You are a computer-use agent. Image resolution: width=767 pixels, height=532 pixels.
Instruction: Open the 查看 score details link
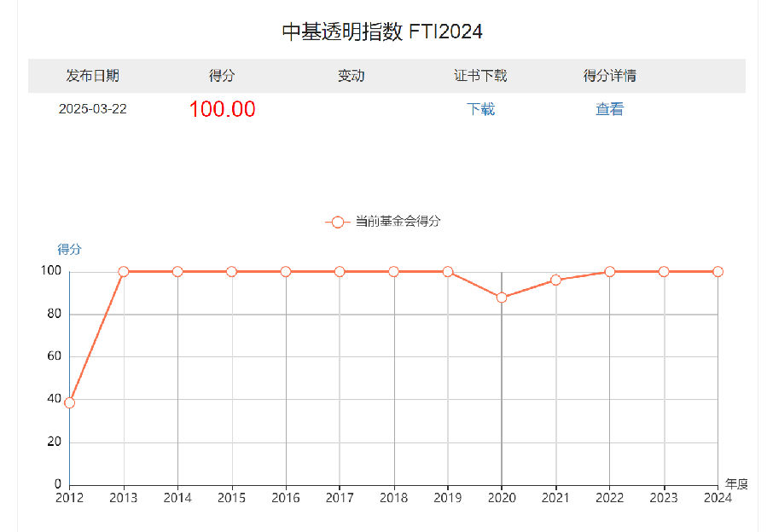click(609, 109)
